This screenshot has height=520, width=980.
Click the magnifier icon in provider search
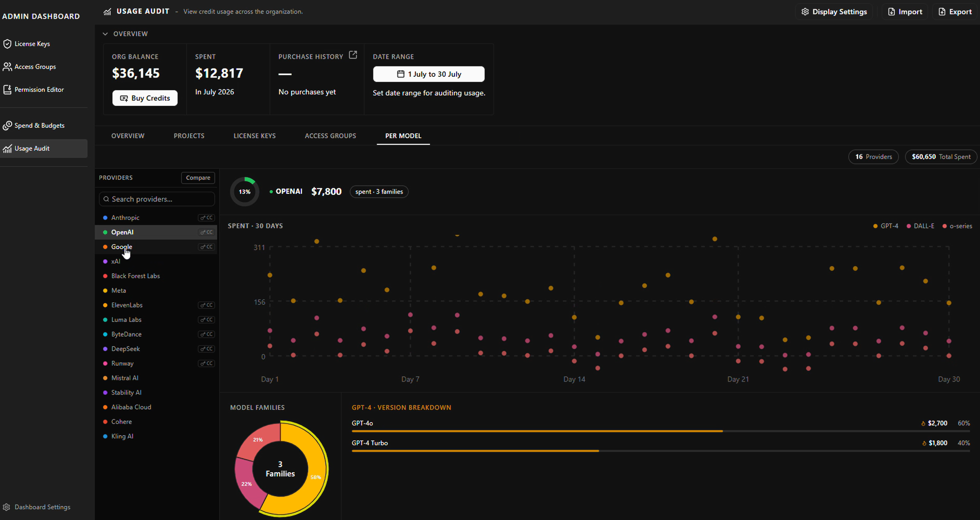click(106, 199)
